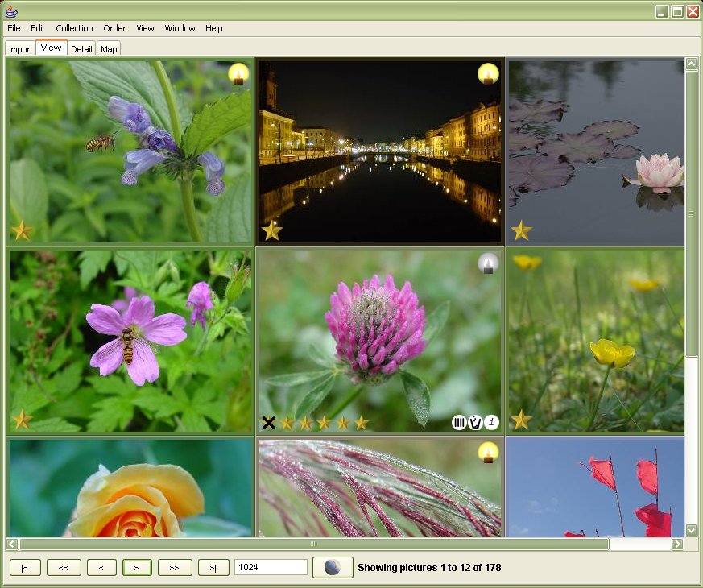Rate the clover photo four stars
Image resolution: width=703 pixels, height=588 pixels.
pyautogui.click(x=343, y=423)
